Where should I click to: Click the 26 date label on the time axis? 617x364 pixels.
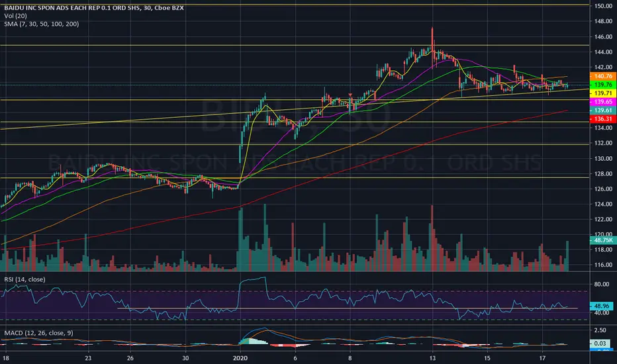(130, 358)
